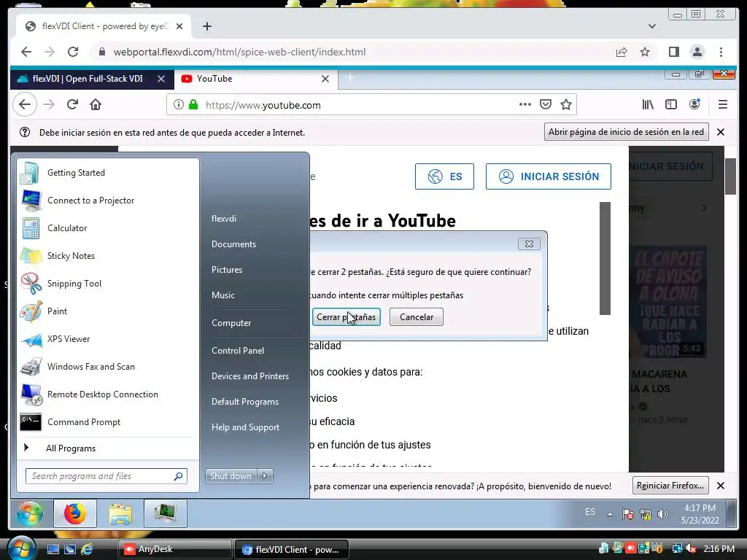Screen dimensions: 747x560
Task: Click Reiniciar Firefox button
Action: pos(670,486)
